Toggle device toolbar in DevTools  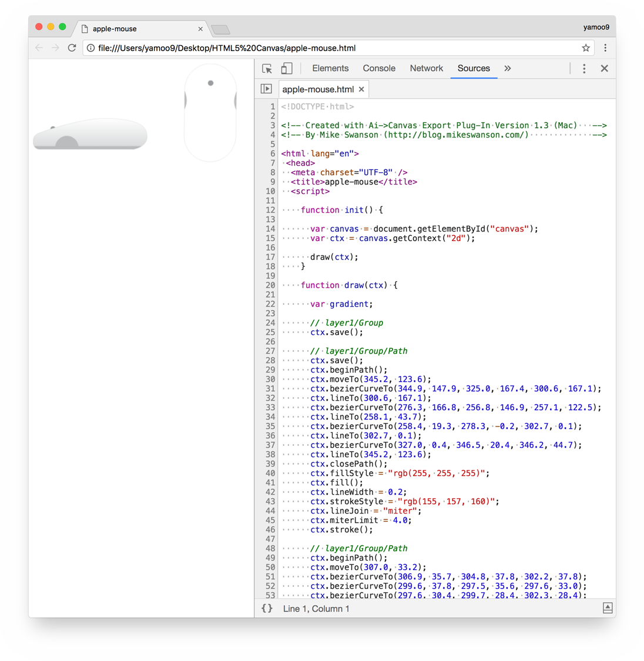[287, 68]
